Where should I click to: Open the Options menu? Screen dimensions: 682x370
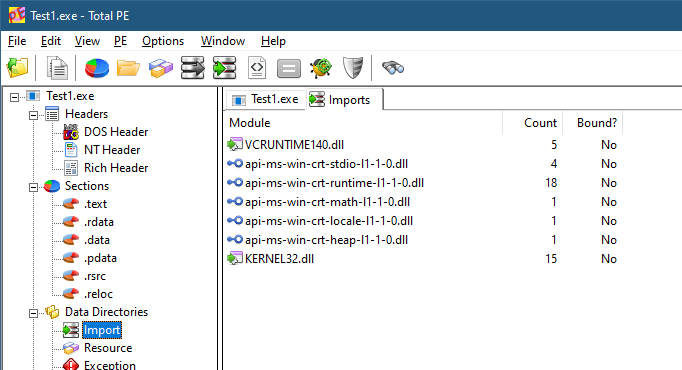163,41
